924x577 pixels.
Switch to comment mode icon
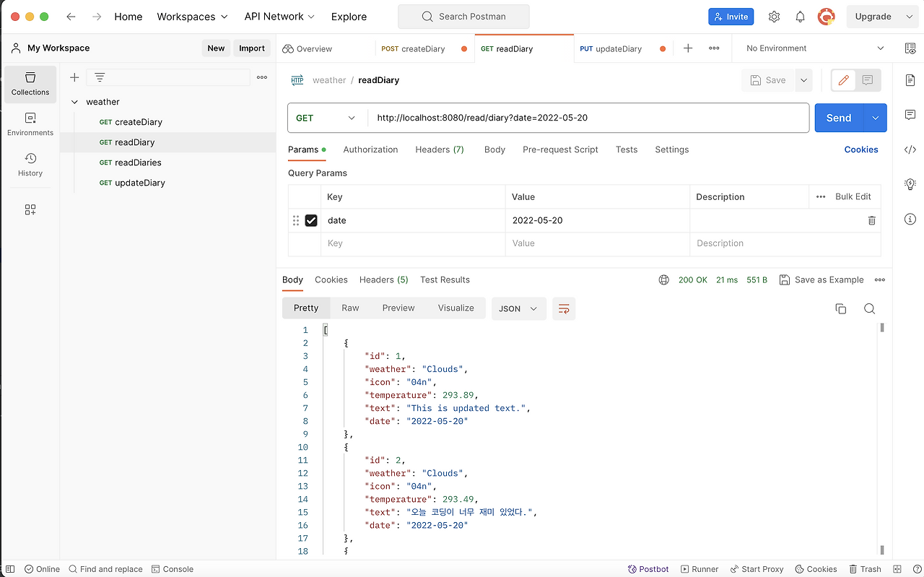click(x=868, y=80)
